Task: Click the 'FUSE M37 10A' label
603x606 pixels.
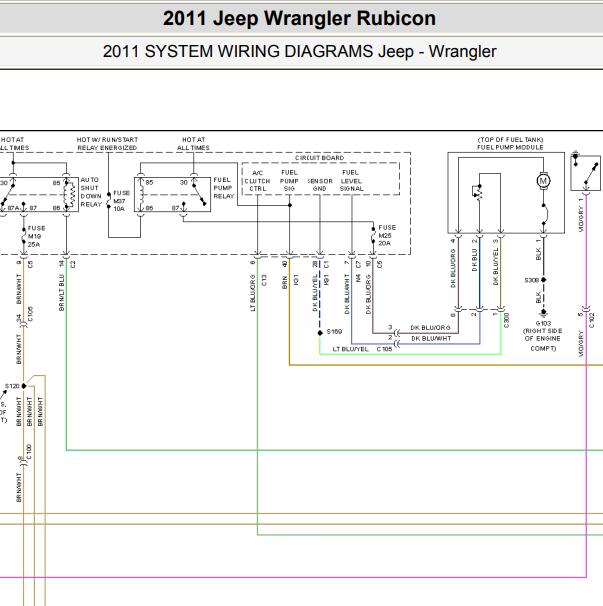Action: pyautogui.click(x=121, y=201)
